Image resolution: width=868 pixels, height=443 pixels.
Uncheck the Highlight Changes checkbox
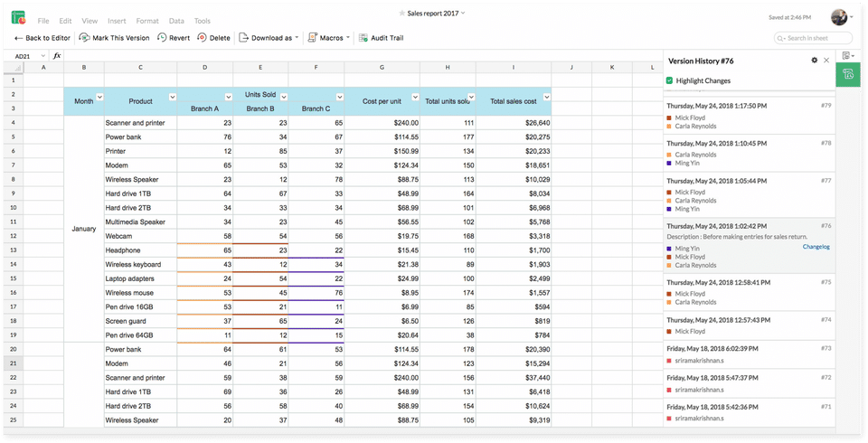(x=669, y=81)
